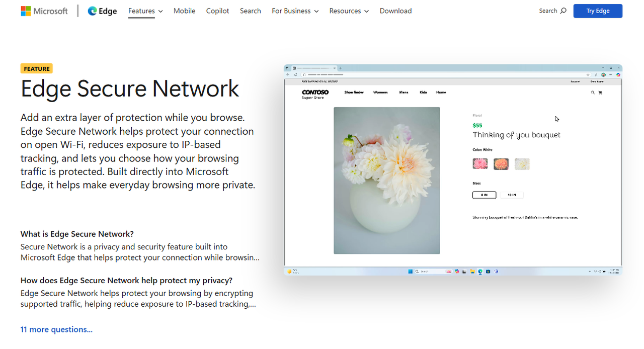This screenshot has width=644, height=349.
Task: Expand the Features dropdown menu
Action: pyautogui.click(x=145, y=11)
